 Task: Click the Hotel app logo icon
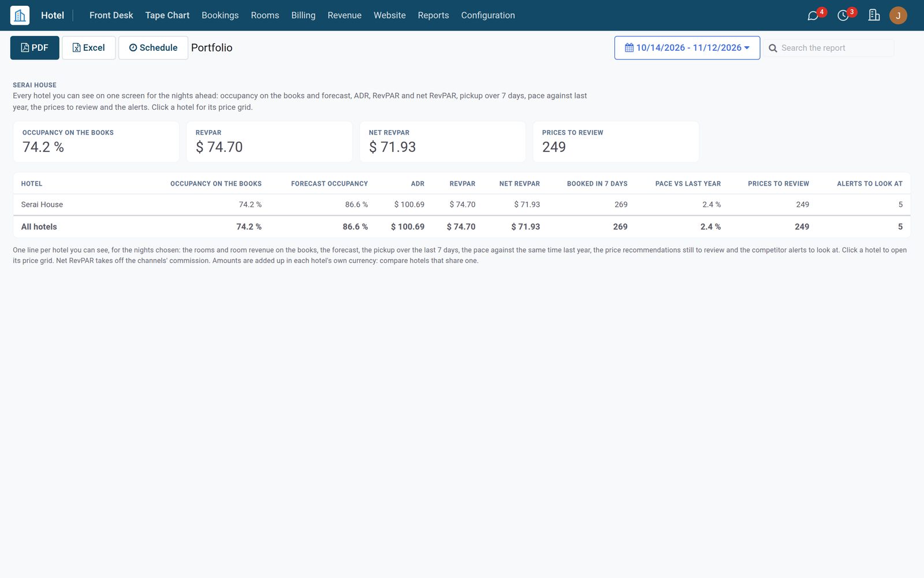pyautogui.click(x=20, y=15)
